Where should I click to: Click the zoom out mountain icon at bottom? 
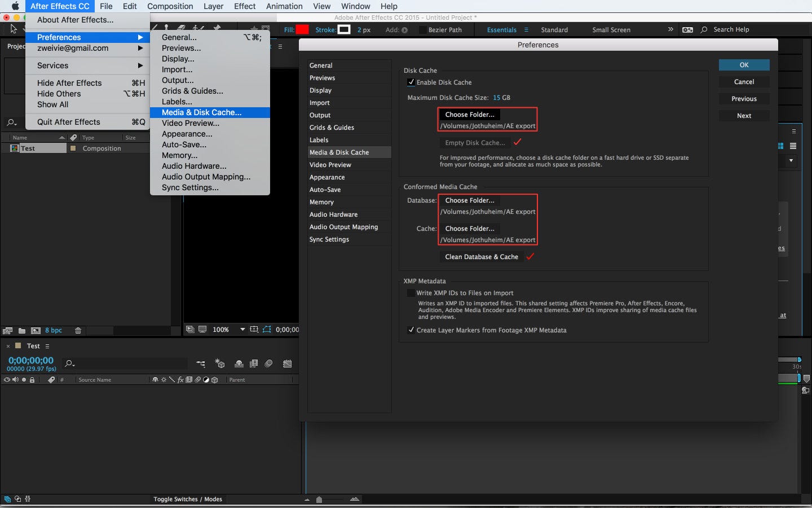pyautogui.click(x=307, y=500)
